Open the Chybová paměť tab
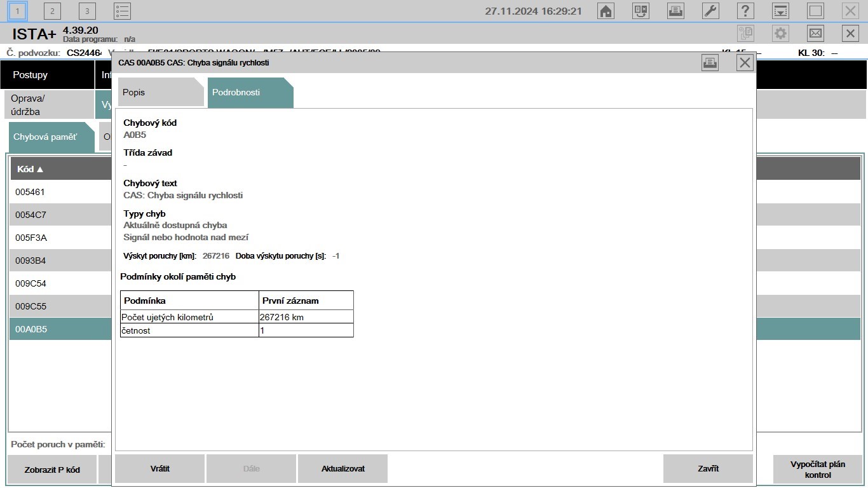 point(51,137)
